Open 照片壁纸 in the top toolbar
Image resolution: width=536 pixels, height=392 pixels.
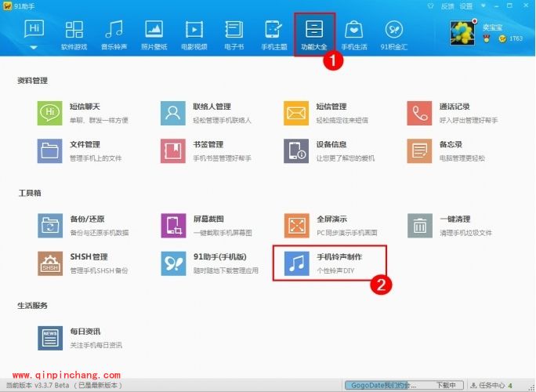point(154,35)
